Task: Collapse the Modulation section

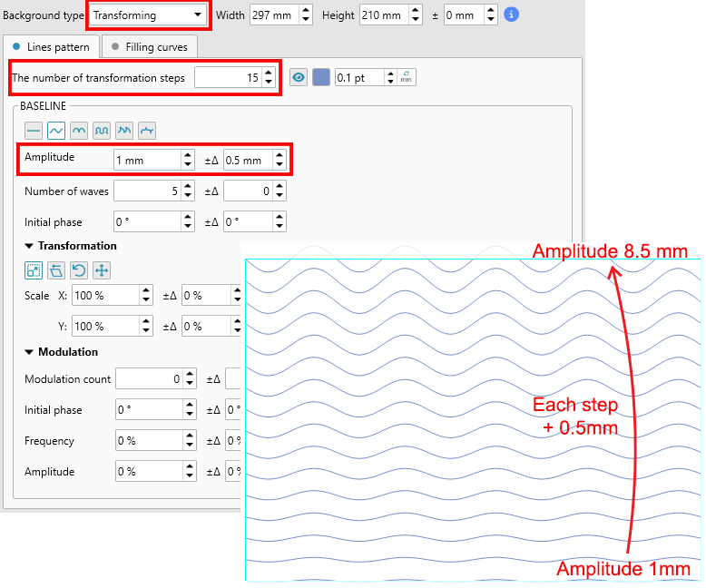Action: pos(29,352)
